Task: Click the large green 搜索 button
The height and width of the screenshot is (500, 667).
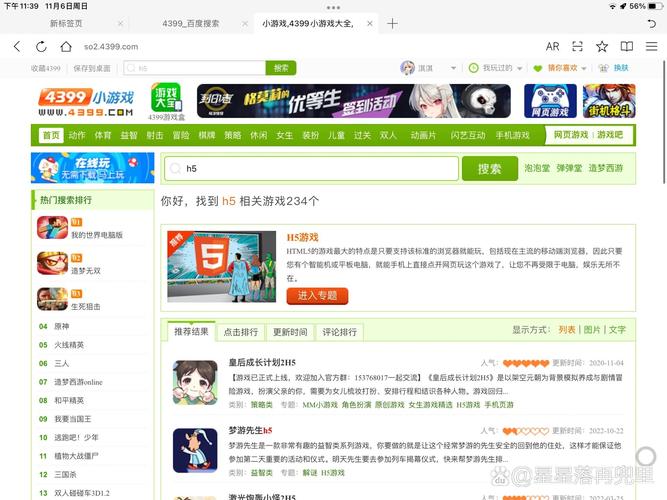Action: pos(490,169)
